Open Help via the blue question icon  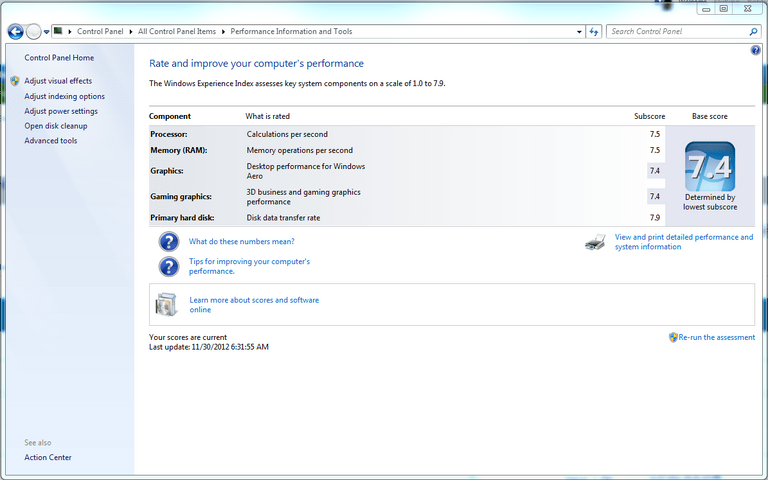click(x=756, y=50)
